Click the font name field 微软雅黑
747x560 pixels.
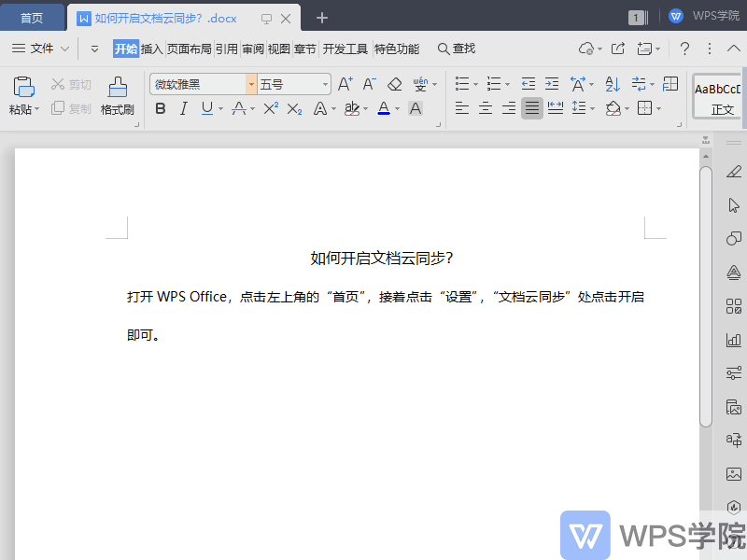click(x=198, y=84)
